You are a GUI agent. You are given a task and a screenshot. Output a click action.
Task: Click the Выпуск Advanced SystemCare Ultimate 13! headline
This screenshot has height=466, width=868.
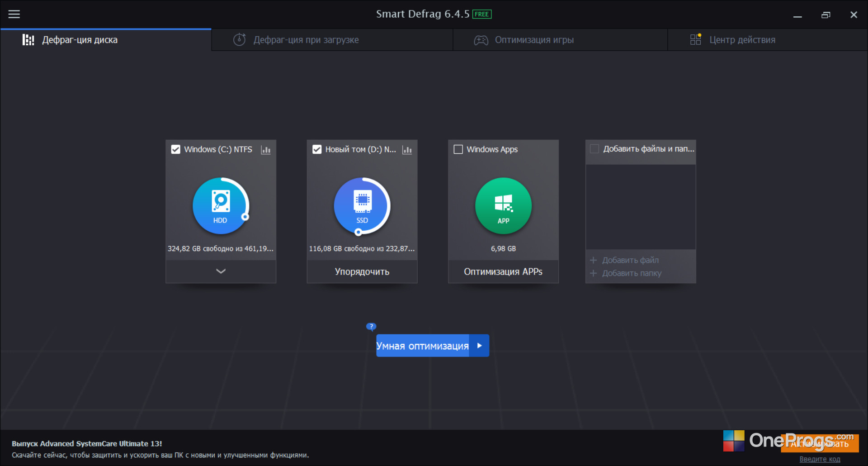87,444
